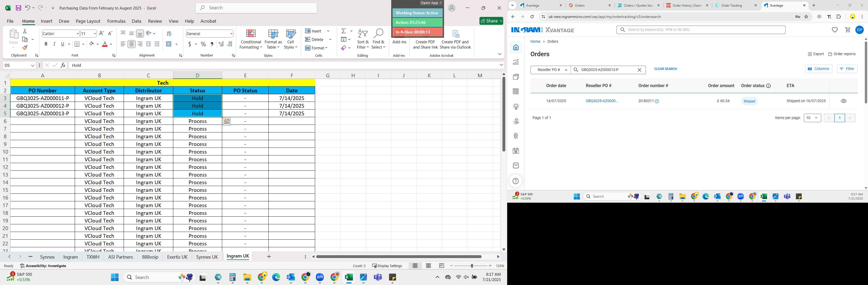Expand the formula bar
Image resolution: width=868 pixels, height=285 pixels.
coord(501,65)
